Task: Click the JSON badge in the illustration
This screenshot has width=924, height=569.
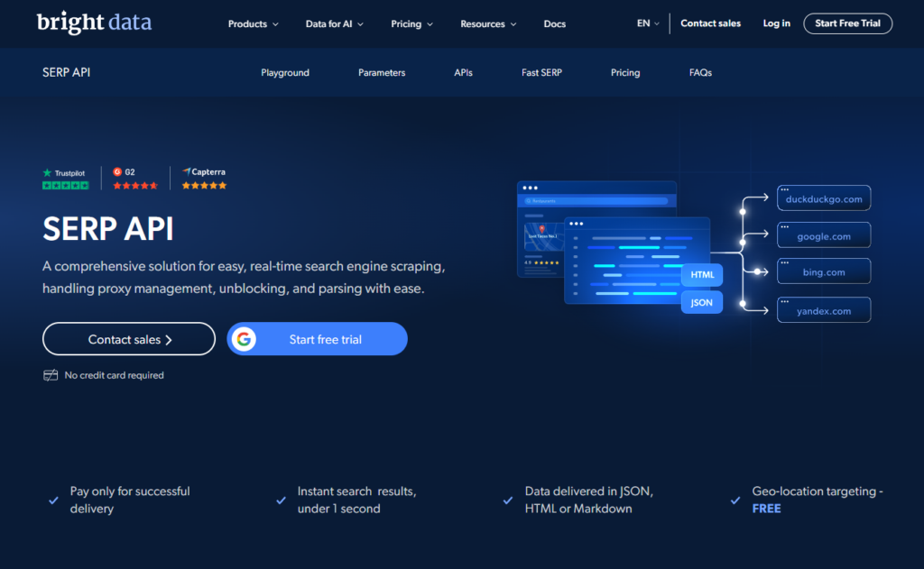Action: [x=702, y=303]
